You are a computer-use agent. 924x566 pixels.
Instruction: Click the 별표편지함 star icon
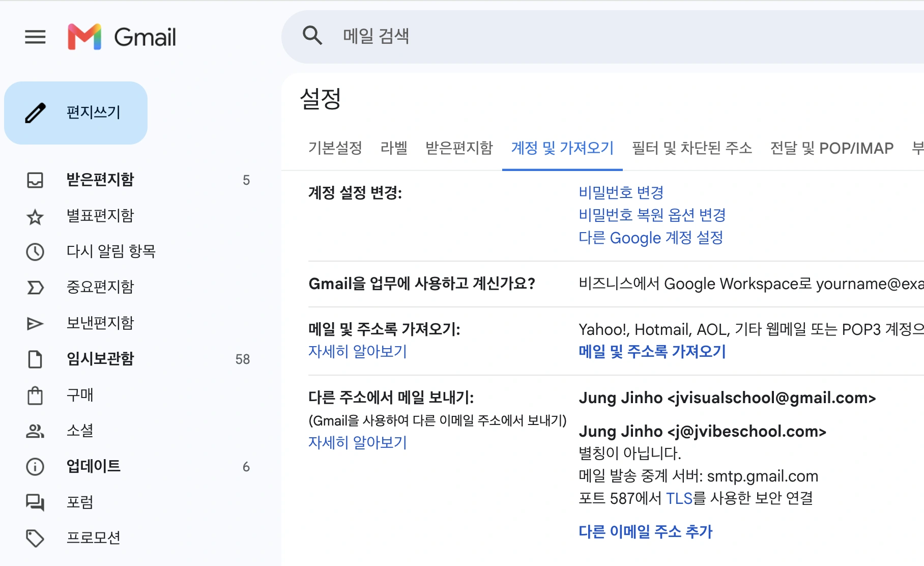click(x=35, y=216)
